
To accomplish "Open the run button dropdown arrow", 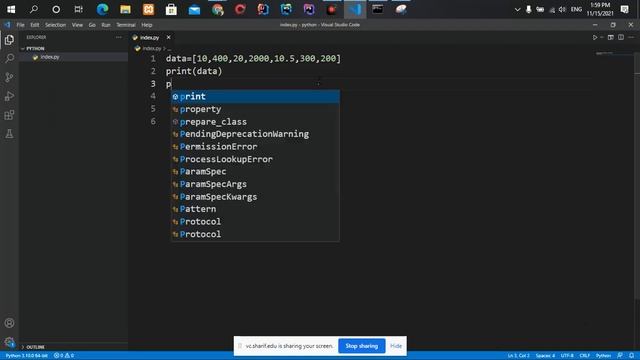I will point(602,37).
